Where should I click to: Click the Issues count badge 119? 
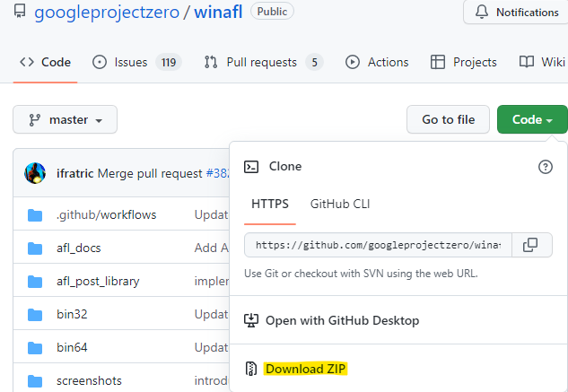pyautogui.click(x=169, y=62)
